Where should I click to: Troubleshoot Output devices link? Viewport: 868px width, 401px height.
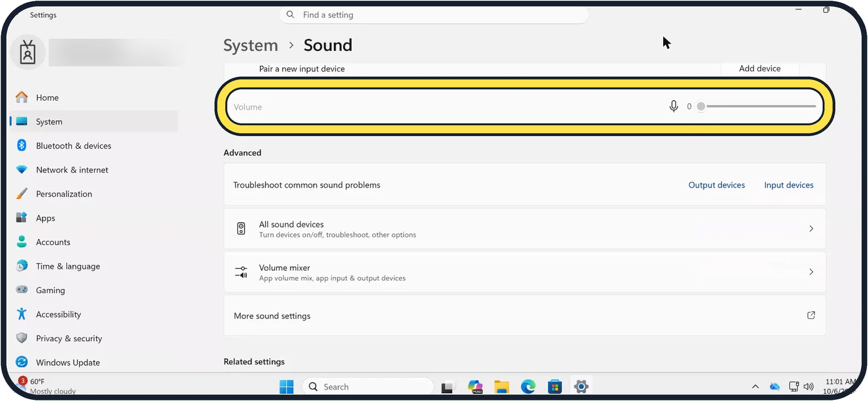716,185
